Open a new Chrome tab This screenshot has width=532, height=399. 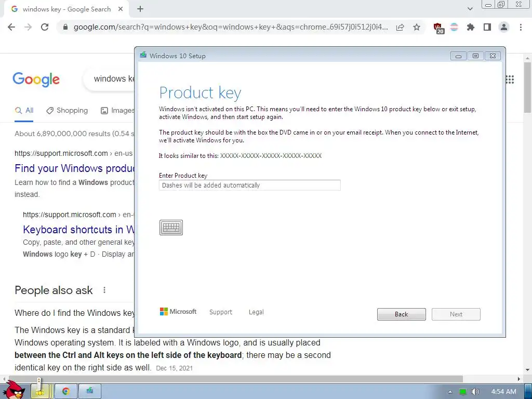(x=140, y=9)
